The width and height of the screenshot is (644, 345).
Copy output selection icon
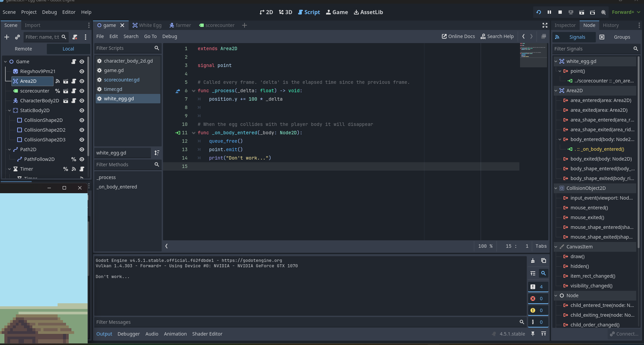543,261
